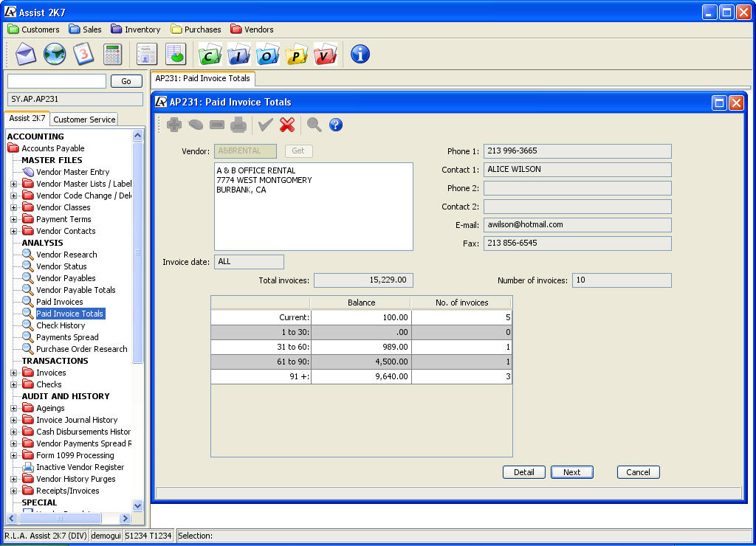Click the Next button
The image size is (756, 546).
pyautogui.click(x=571, y=472)
